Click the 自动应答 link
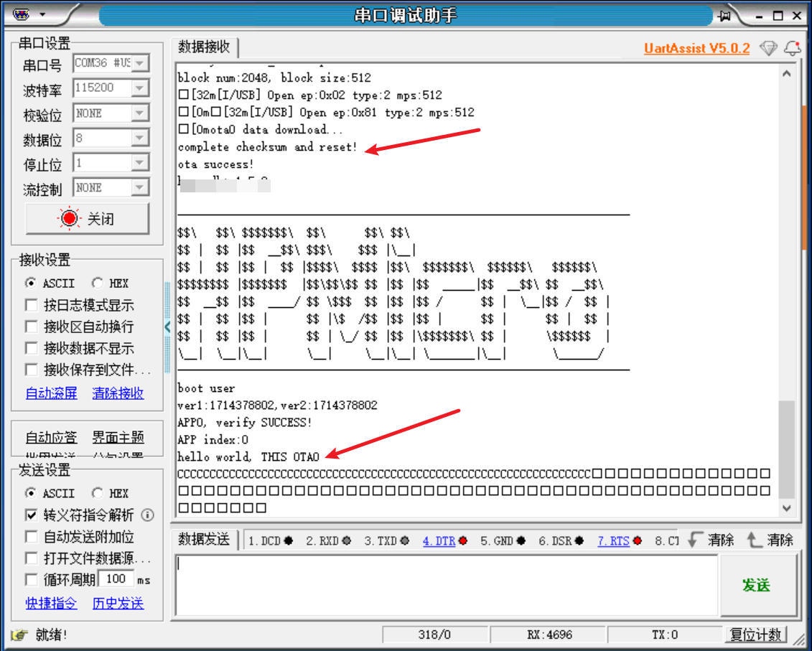This screenshot has height=651, width=812. tap(51, 438)
